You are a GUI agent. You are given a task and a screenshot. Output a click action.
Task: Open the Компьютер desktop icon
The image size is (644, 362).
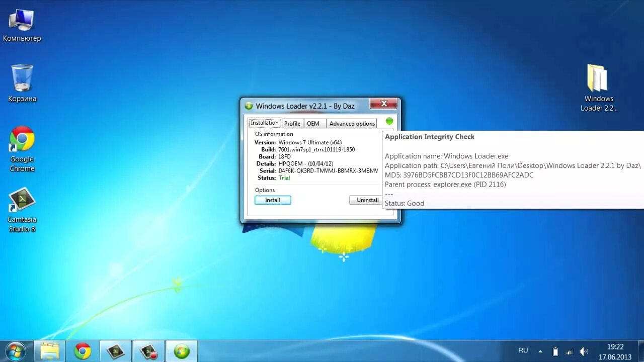tap(22, 25)
